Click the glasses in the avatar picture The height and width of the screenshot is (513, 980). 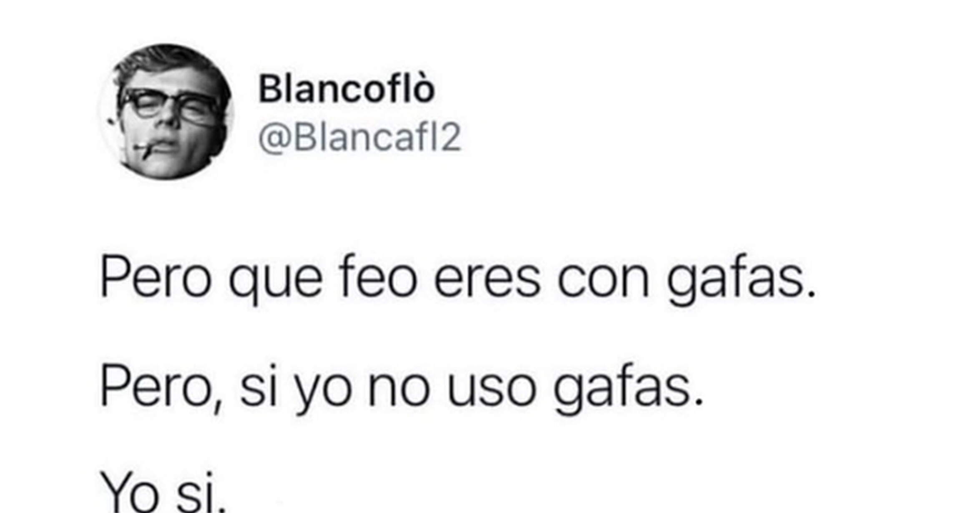pyautogui.click(x=169, y=104)
